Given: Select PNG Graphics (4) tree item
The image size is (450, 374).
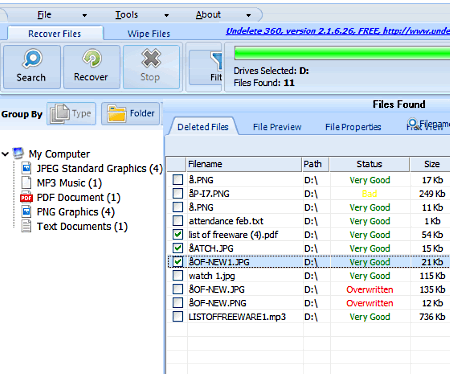Looking at the screenshot, I should tap(76, 212).
